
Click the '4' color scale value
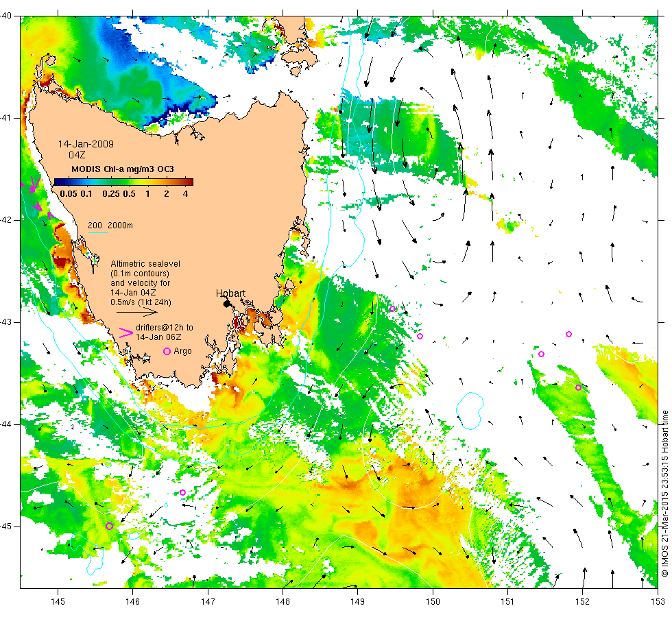(x=186, y=193)
